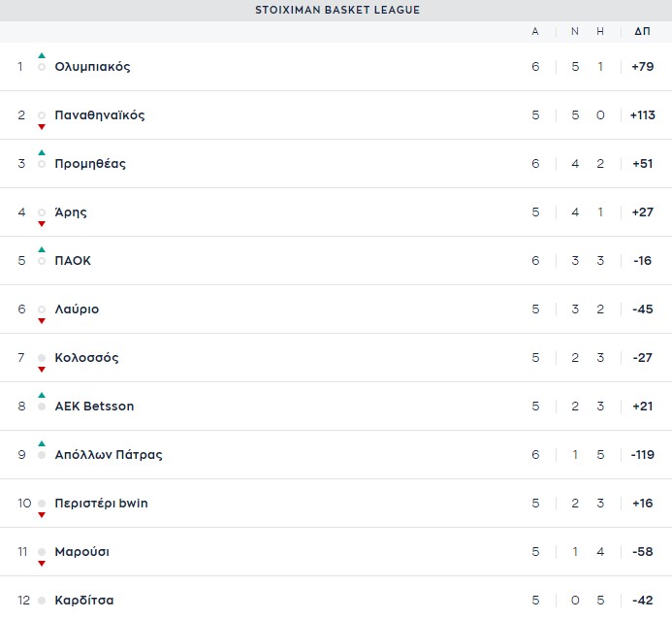Click the red down arrow beside Παναθηναϊκός
672x619 pixels.
pyautogui.click(x=42, y=127)
